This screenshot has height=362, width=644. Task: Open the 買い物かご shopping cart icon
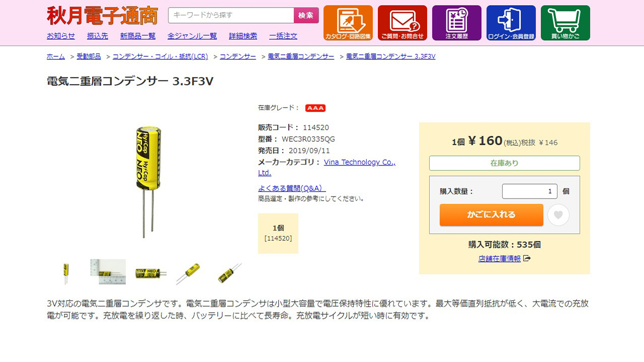click(x=566, y=23)
